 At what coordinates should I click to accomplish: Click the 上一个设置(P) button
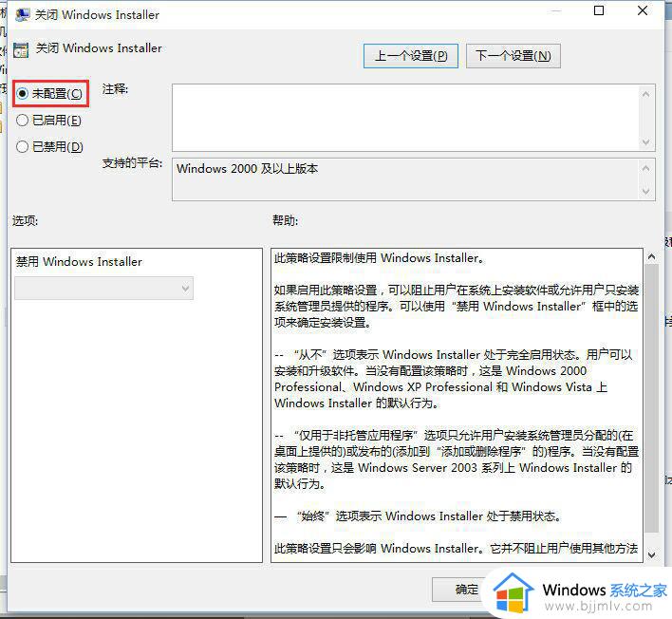(411, 56)
